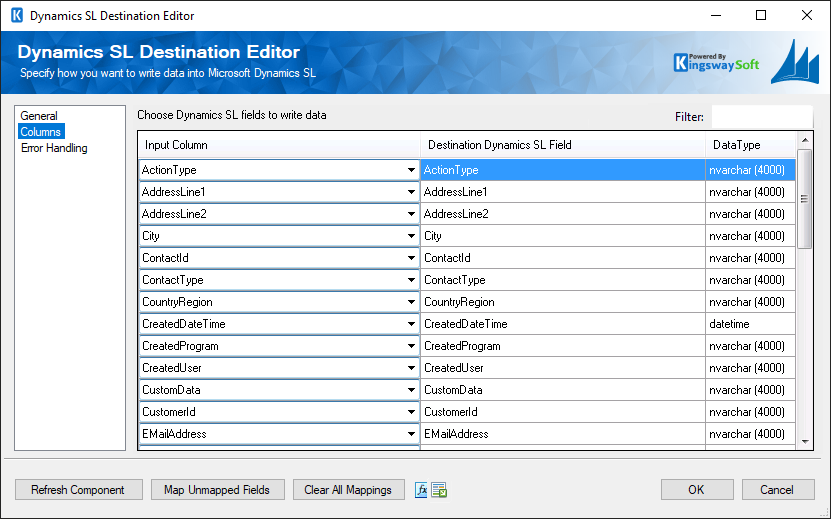
Task: Select the Columns page
Action: coord(41,131)
